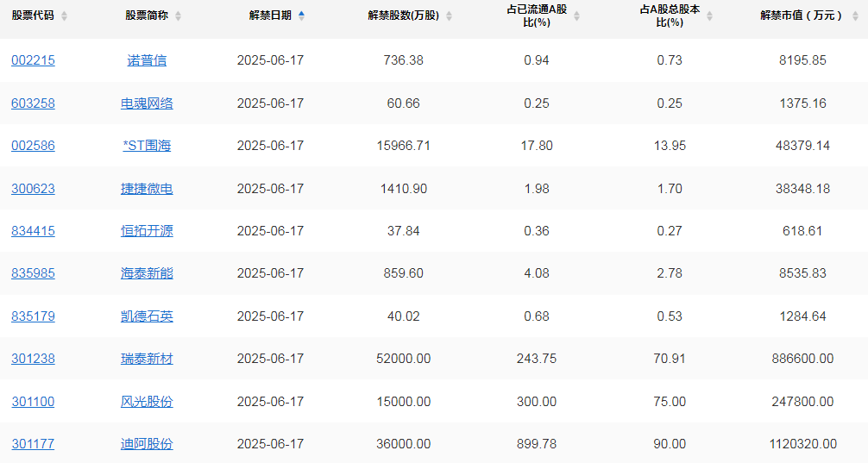The width and height of the screenshot is (868, 463).
Task: Toggle 解禁日期 sort arrow icon
Action: coord(301,16)
